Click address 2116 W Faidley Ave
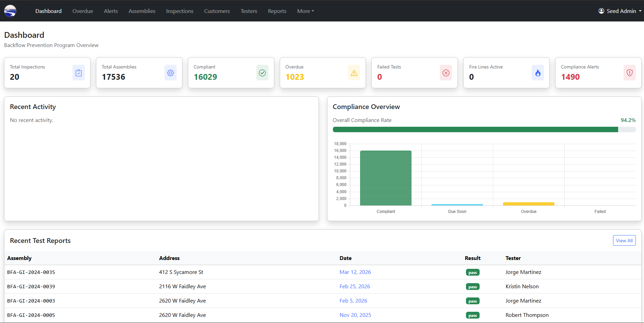 pyautogui.click(x=182, y=286)
